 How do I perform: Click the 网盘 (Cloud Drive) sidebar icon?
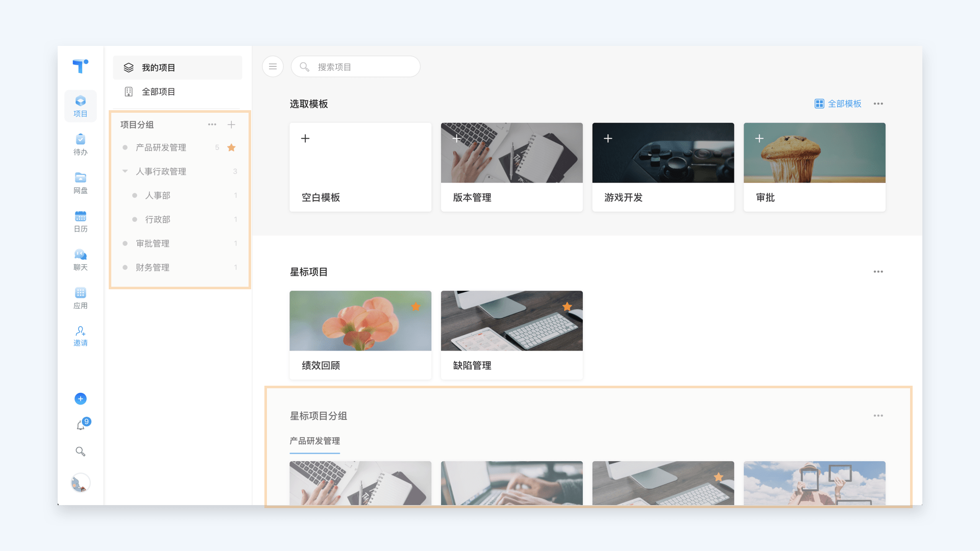pyautogui.click(x=81, y=182)
